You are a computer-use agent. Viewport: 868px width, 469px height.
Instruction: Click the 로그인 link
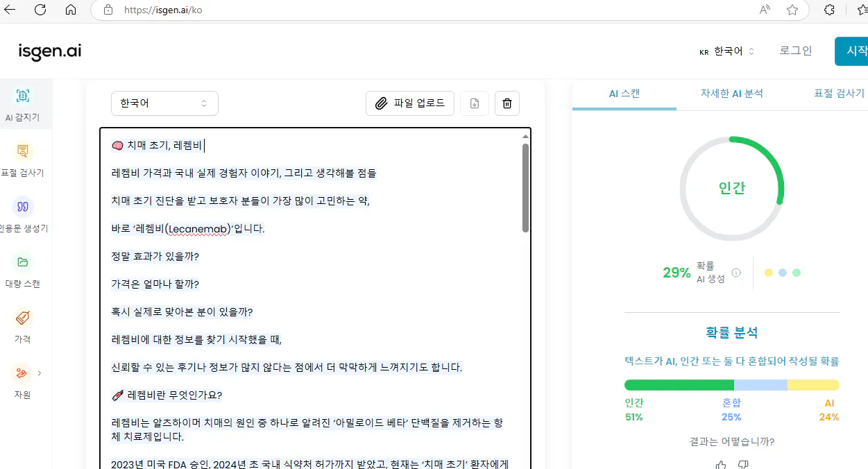[794, 50]
